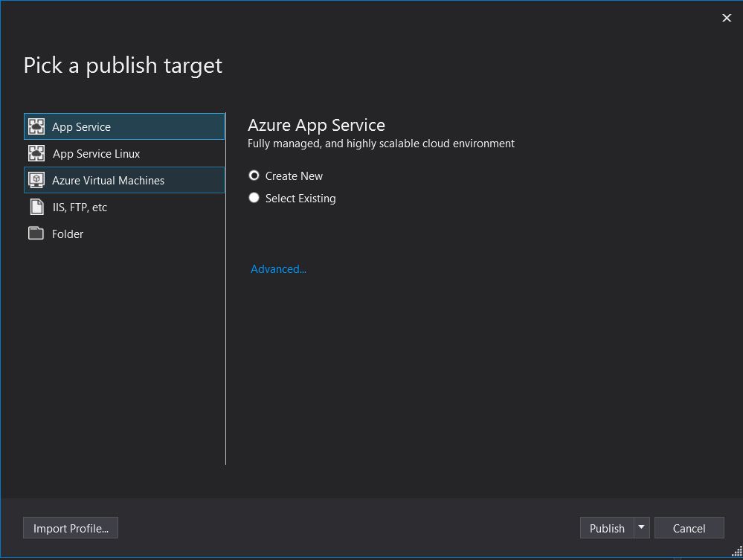Click the Import Profile... button
The height and width of the screenshot is (560, 743).
tap(71, 528)
